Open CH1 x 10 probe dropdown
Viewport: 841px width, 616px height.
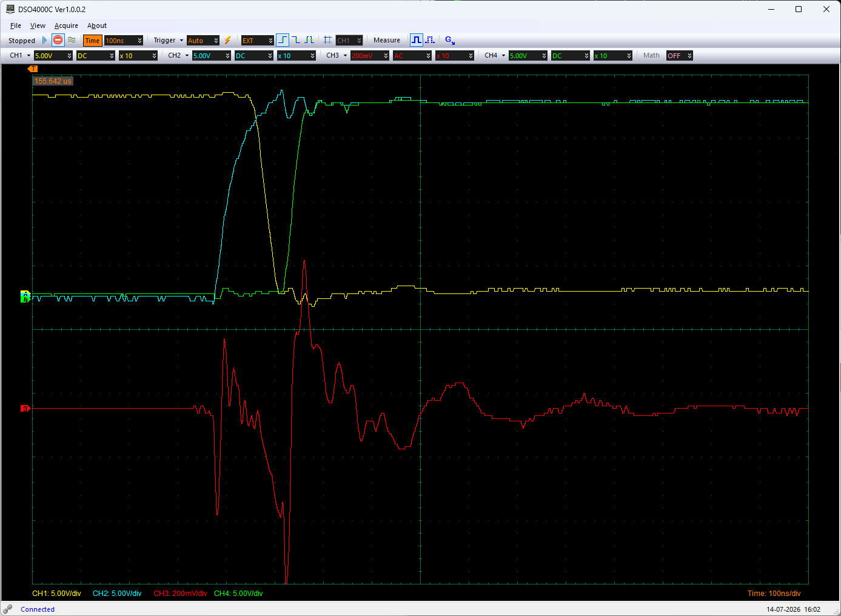[138, 56]
